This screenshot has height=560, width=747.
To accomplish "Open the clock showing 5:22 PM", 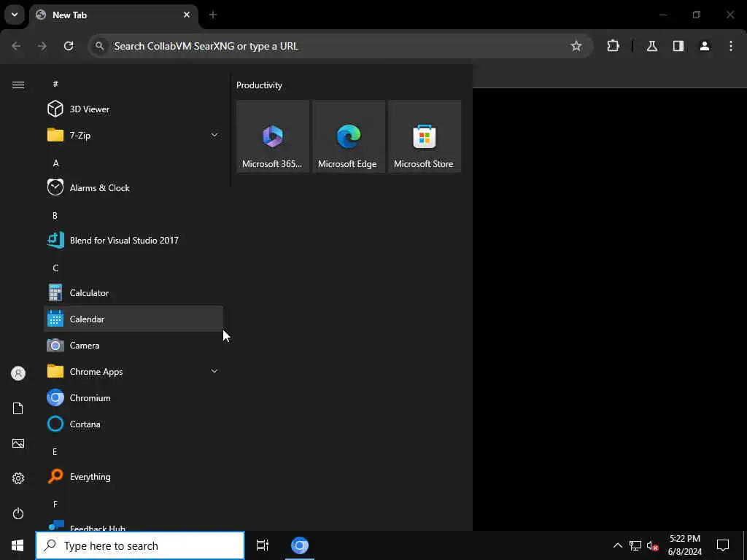I will pos(684,545).
